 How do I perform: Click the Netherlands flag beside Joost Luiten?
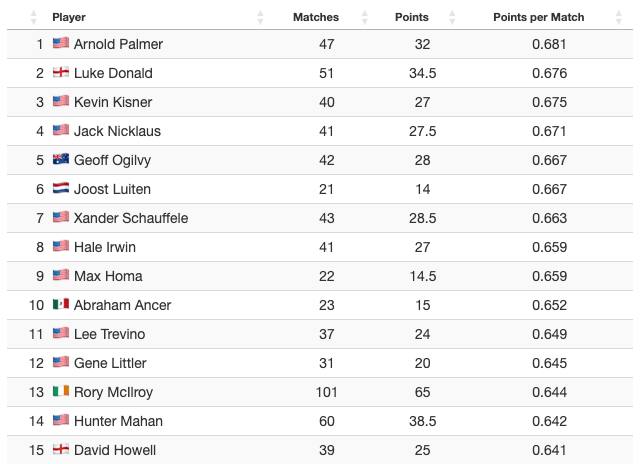pyautogui.click(x=61, y=189)
